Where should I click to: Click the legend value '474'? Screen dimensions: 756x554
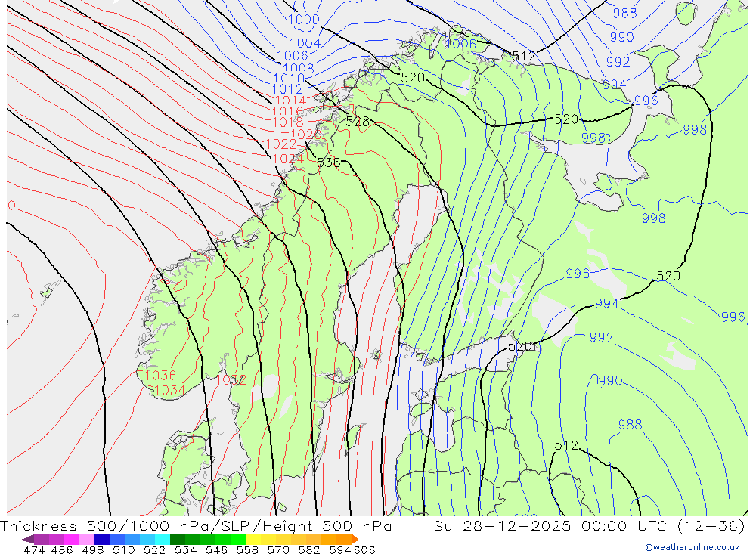click(x=35, y=549)
